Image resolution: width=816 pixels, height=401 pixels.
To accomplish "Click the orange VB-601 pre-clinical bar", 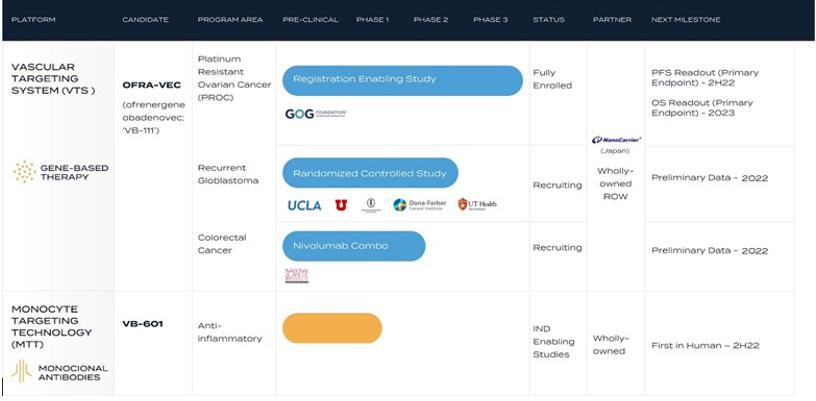I will (332, 328).
